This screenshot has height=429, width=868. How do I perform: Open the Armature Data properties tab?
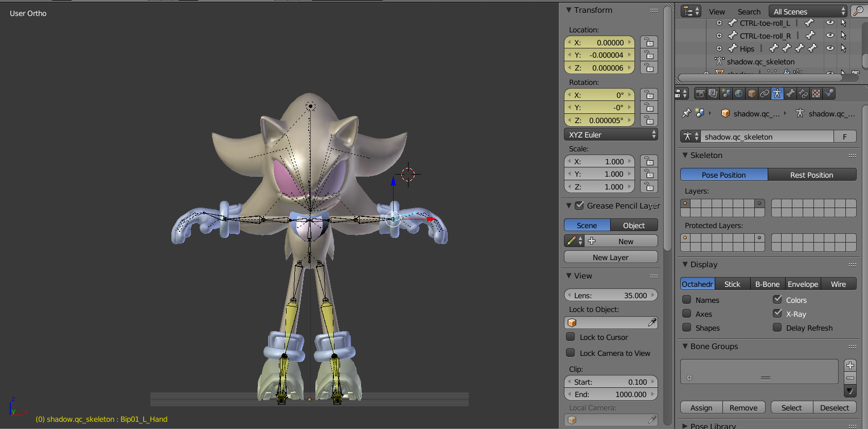coord(777,94)
